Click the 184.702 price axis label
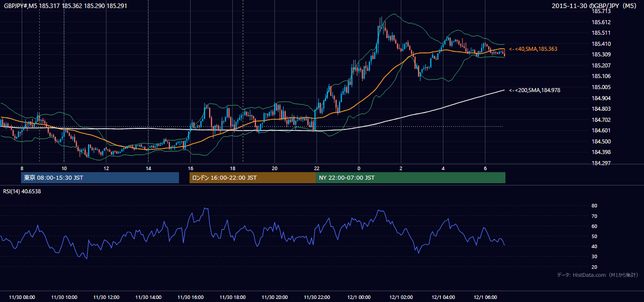This screenshot has width=644, height=302. click(601, 120)
